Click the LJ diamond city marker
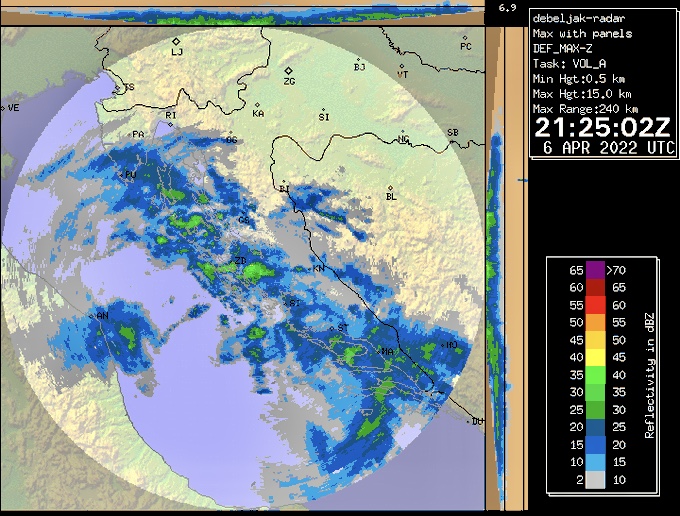 click(x=176, y=42)
